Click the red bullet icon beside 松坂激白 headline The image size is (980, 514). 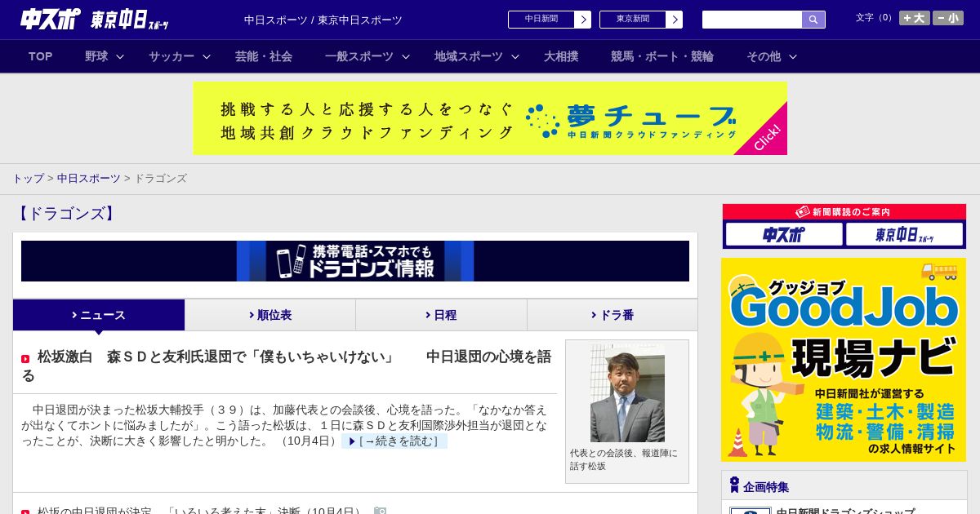click(25, 359)
